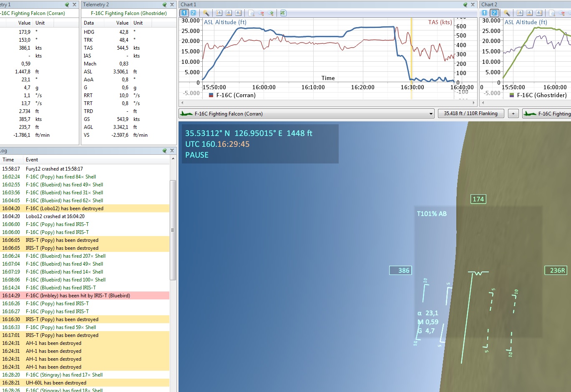This screenshot has height=392, width=571.
Task: Click the Log vertical scrollbar thumb
Action: tap(173, 230)
